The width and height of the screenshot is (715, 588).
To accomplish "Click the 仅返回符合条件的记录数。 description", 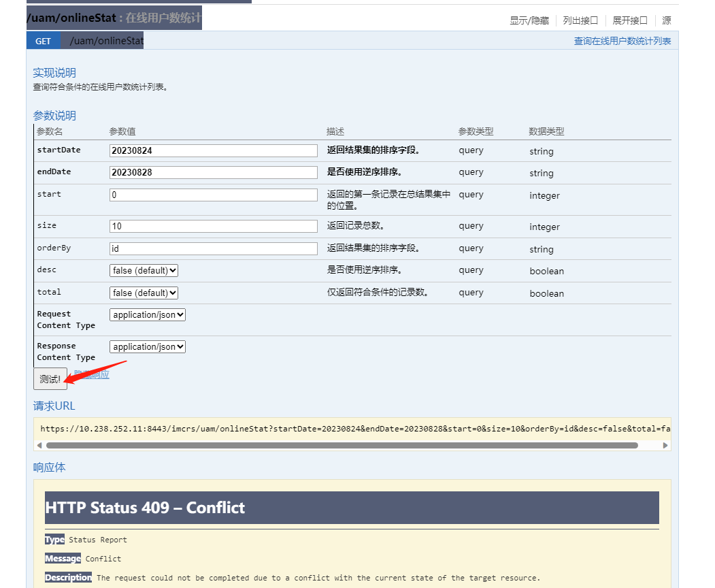I will pos(378,293).
